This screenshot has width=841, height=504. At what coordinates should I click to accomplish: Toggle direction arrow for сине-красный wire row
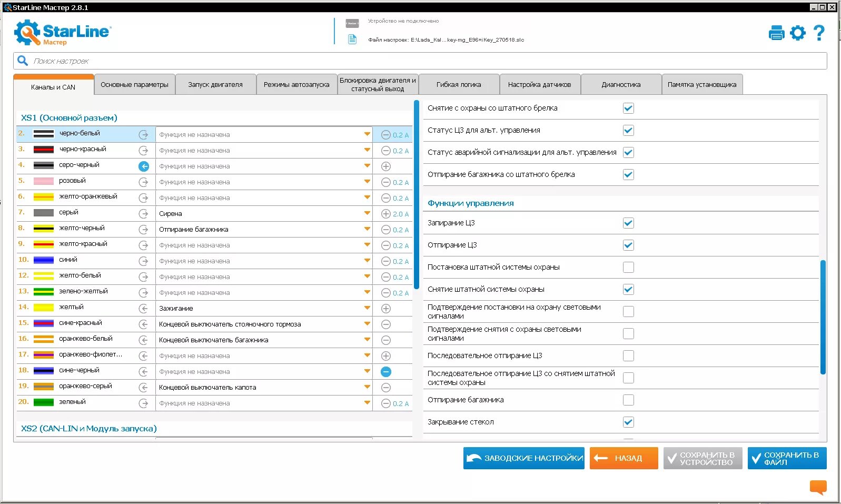pyautogui.click(x=144, y=324)
